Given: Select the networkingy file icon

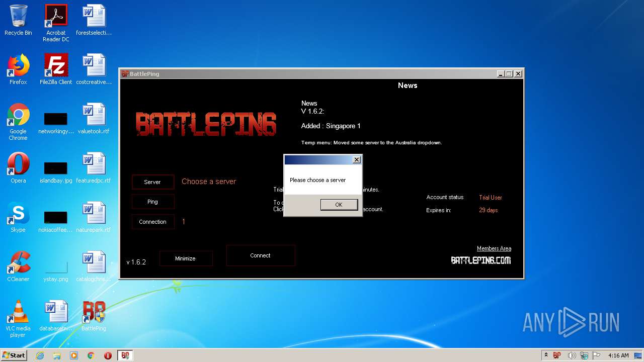Looking at the screenshot, I should tap(56, 123).
